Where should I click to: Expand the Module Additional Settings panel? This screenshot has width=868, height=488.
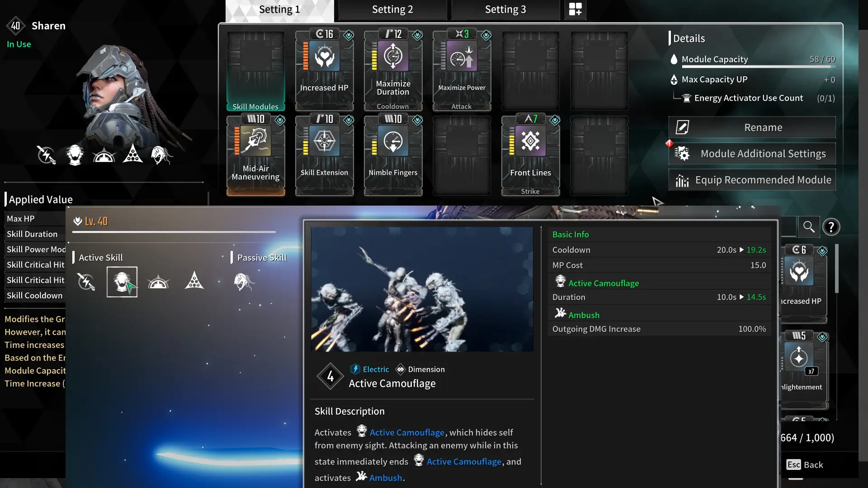click(752, 154)
